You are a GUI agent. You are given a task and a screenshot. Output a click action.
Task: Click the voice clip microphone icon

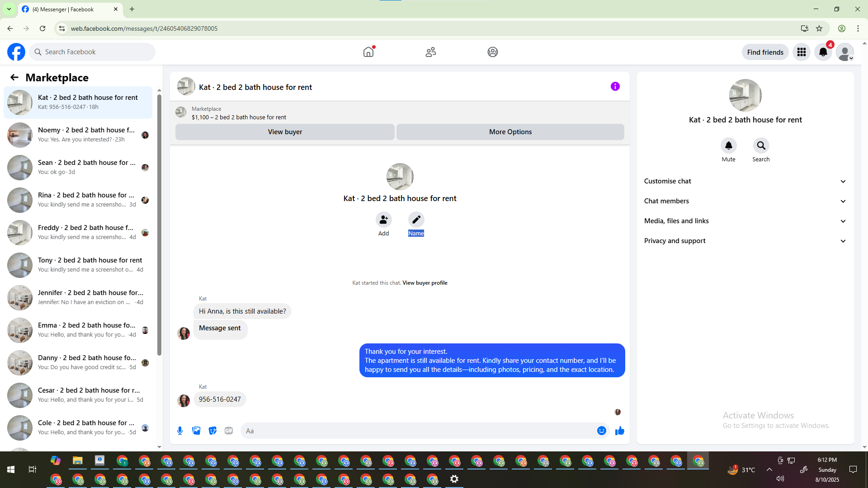180,431
